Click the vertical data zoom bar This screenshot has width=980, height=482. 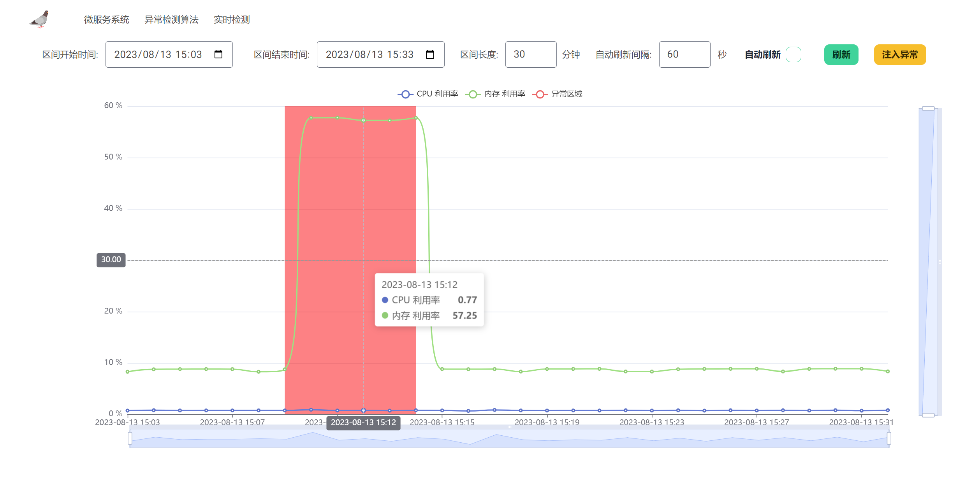[928, 262]
